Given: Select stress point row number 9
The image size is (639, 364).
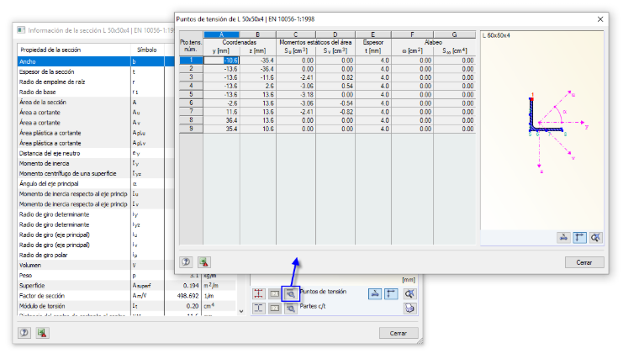Looking at the screenshot, I should 191,129.
